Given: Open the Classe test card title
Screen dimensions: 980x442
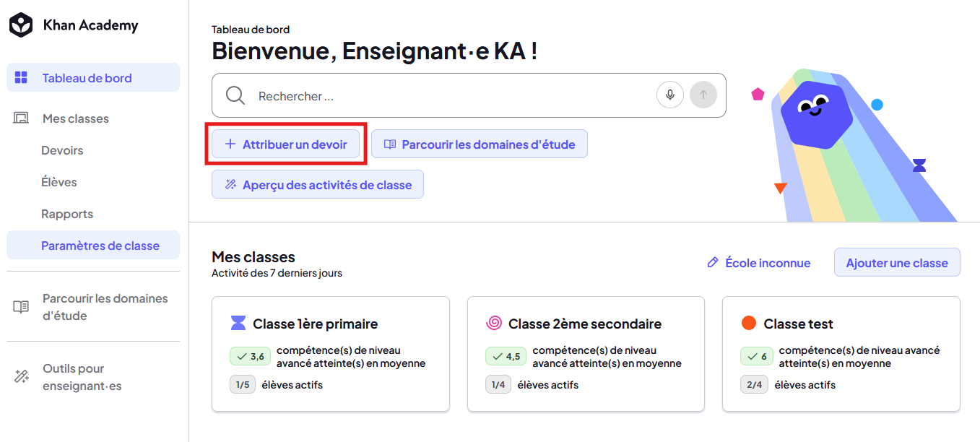Looking at the screenshot, I should coord(799,324).
